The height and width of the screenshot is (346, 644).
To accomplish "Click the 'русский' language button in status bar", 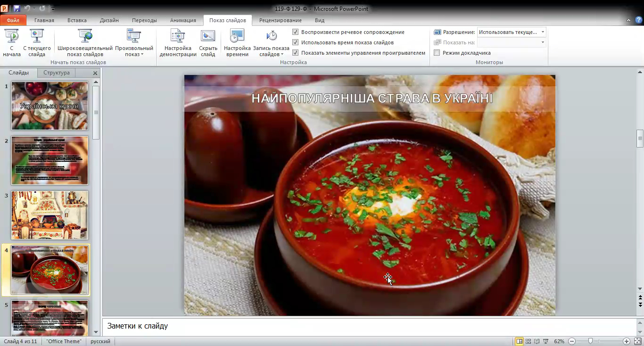I will [x=100, y=341].
